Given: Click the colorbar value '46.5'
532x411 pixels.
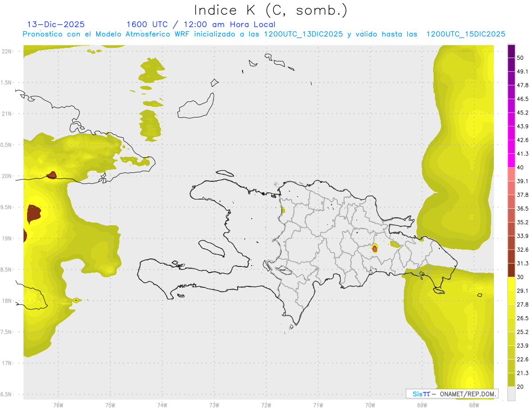Looking at the screenshot, I should coord(523,99).
